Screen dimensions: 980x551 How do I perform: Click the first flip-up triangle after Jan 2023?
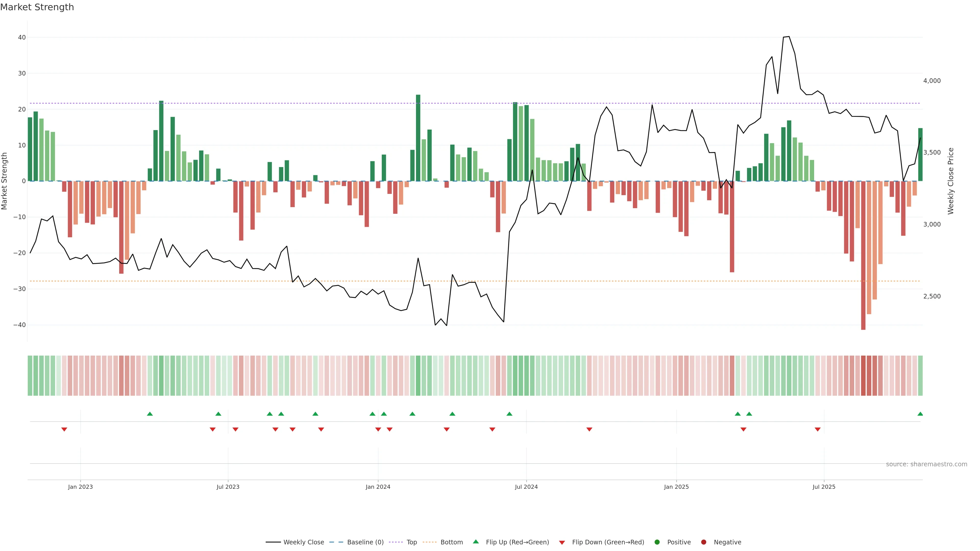coord(150,414)
